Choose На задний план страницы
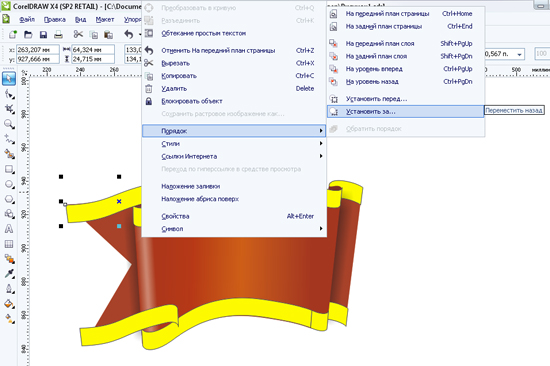Image resolution: width=550 pixels, height=366 pixels. pyautogui.click(x=405, y=26)
